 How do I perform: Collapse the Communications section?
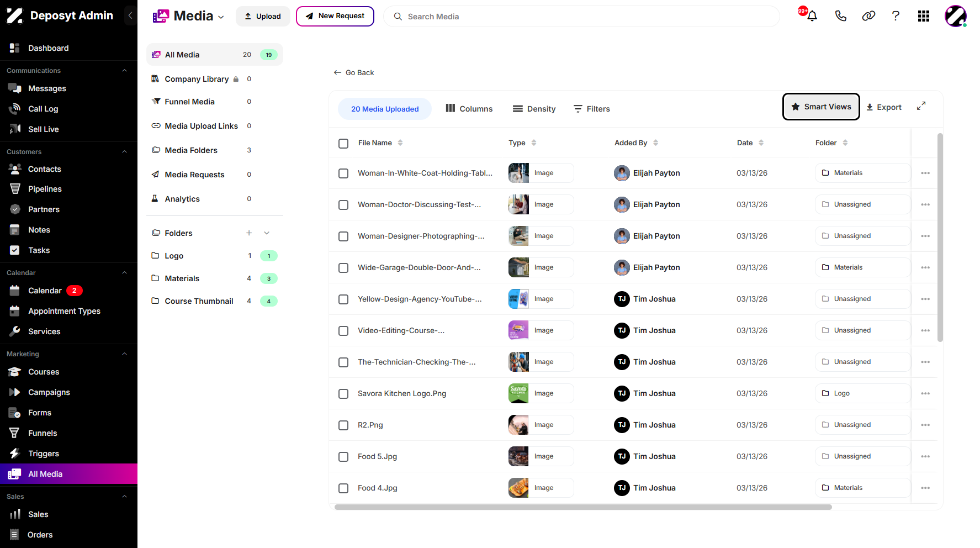[x=125, y=71]
